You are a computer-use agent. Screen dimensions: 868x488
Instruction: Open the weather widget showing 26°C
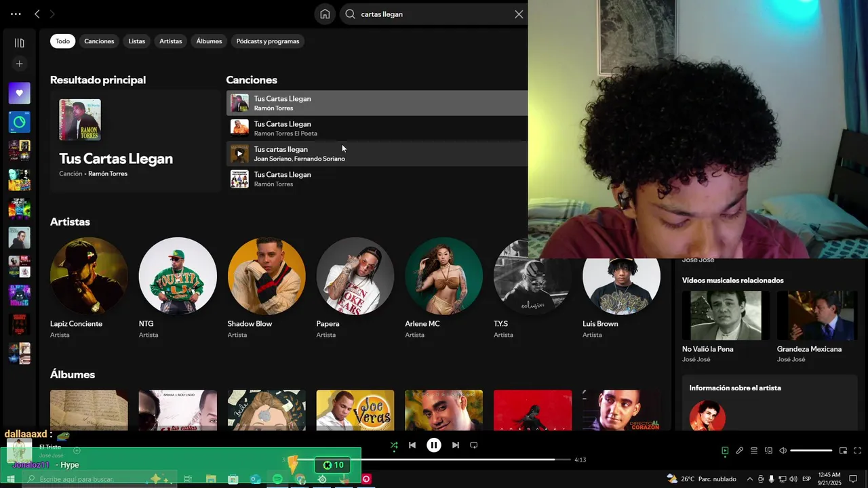pos(702,479)
